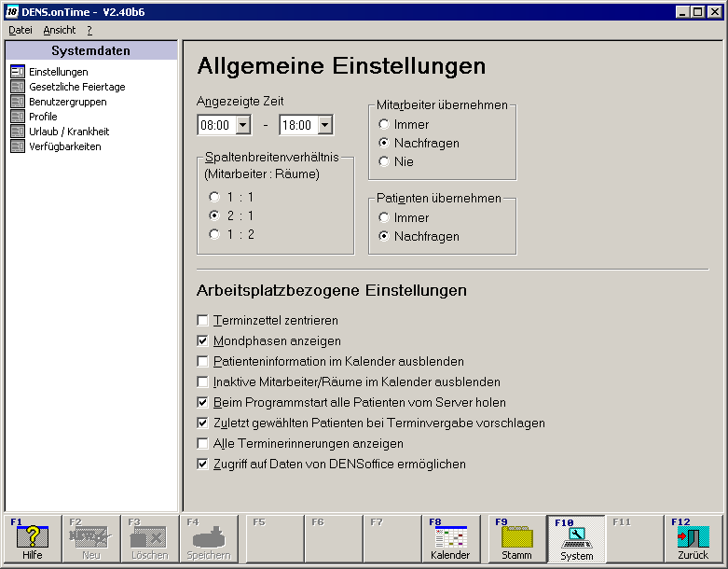728x569 pixels.
Task: Enable Alle Terminerinnerungen anzeigen checkbox
Action: (202, 444)
